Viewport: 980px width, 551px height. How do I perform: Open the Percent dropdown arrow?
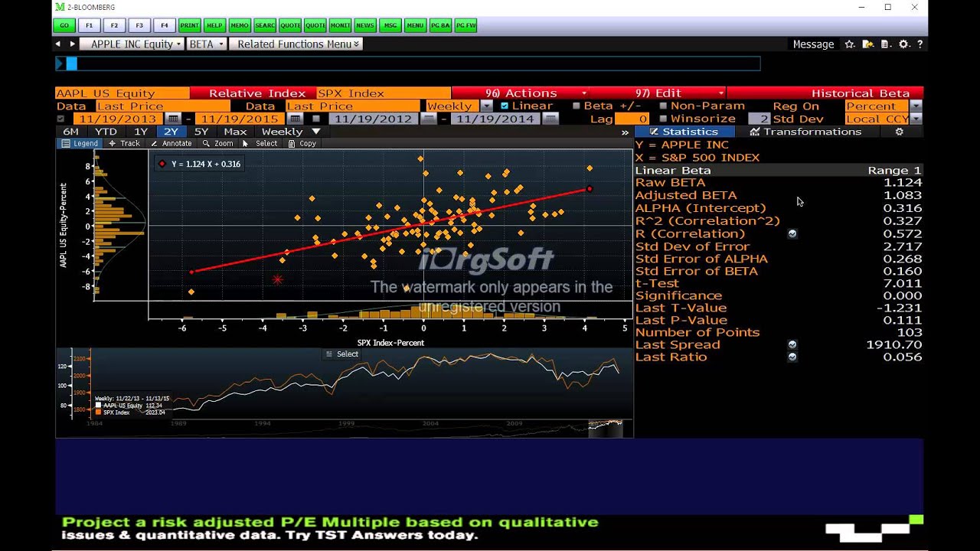916,106
